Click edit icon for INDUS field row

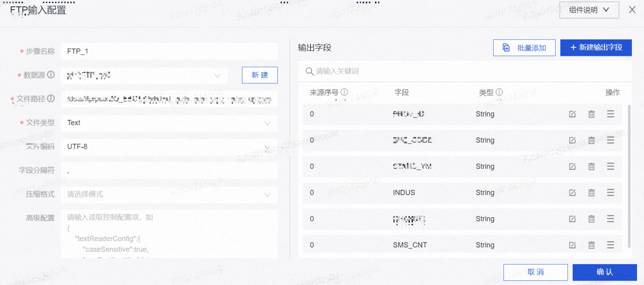[572, 193]
